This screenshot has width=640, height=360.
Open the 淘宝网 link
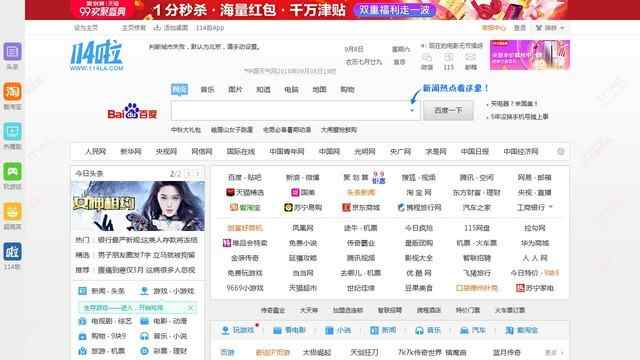(x=419, y=192)
